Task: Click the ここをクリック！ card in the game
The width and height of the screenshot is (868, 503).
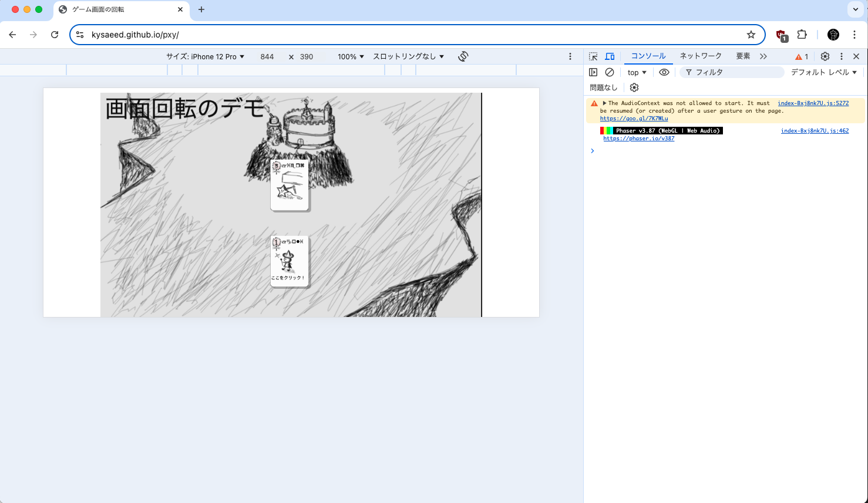Action: (289, 261)
